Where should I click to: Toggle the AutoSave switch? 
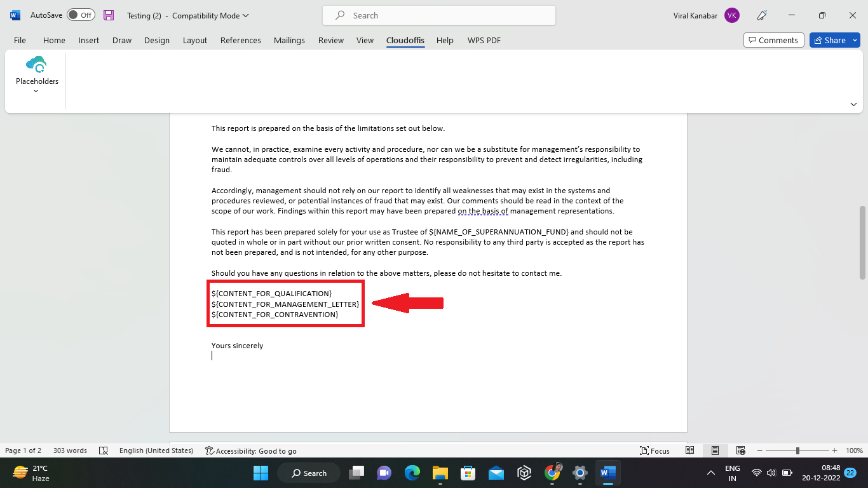click(x=81, y=15)
